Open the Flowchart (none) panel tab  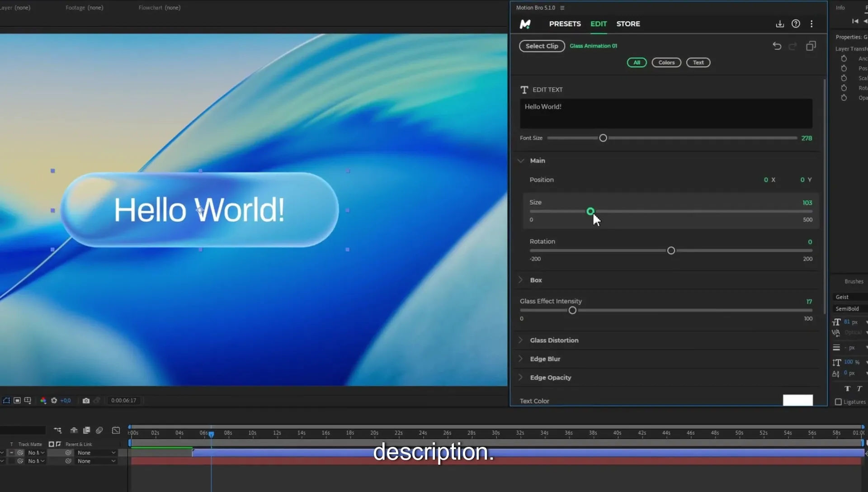(x=159, y=8)
